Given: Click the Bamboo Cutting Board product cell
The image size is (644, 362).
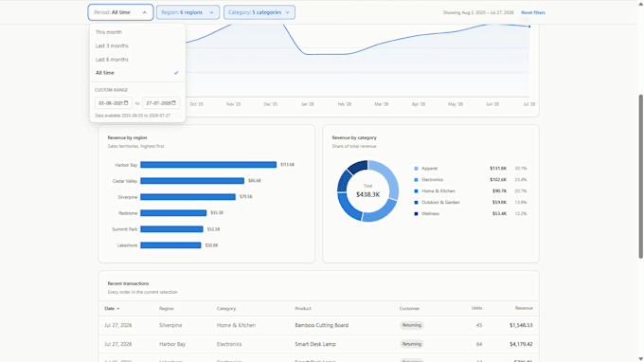Looking at the screenshot, I should click(322, 325).
